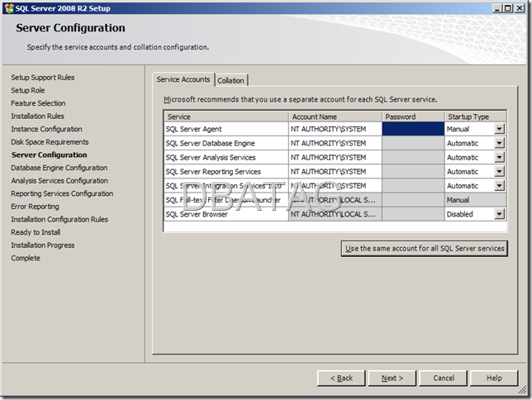Click the Startup Type column header
532x400 pixels.
click(475, 117)
